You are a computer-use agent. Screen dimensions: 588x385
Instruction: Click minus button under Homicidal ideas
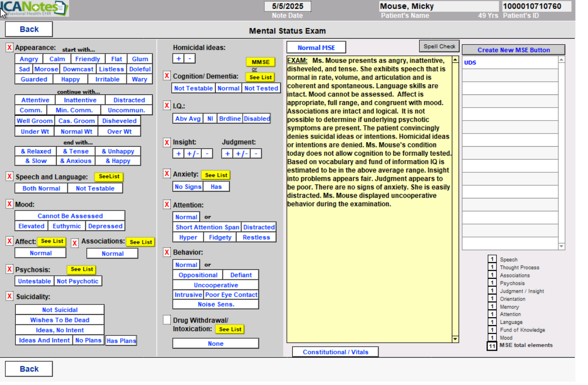coord(190,58)
